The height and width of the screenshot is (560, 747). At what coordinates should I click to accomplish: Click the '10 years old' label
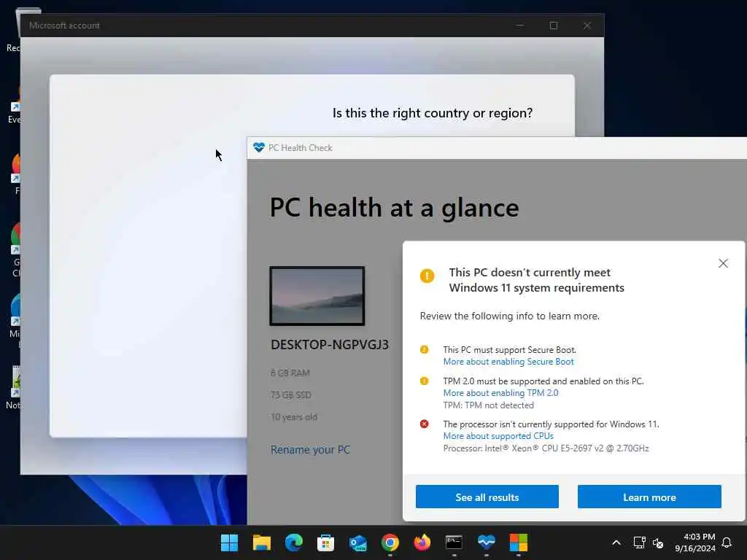click(294, 417)
